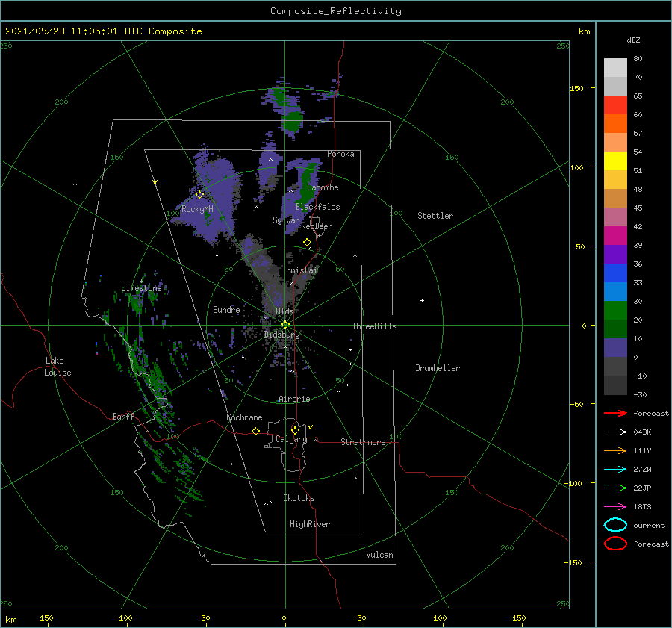Screen dimensions: 672x628
Task: Click the Calgary city label
Action: [291, 439]
